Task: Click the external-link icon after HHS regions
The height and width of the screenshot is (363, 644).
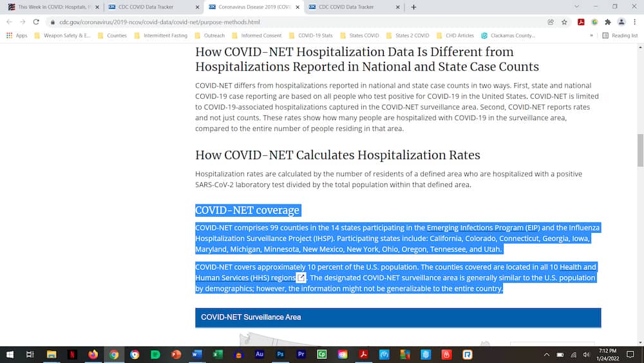Action: pos(301,278)
